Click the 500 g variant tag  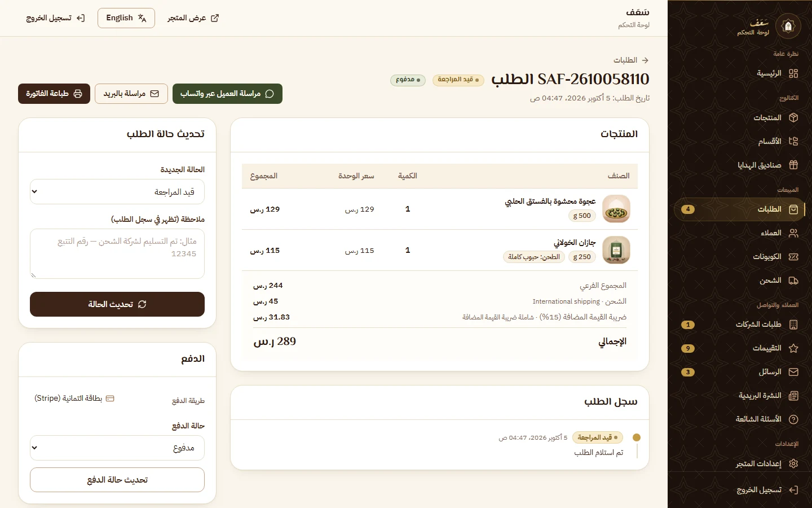coord(582,216)
